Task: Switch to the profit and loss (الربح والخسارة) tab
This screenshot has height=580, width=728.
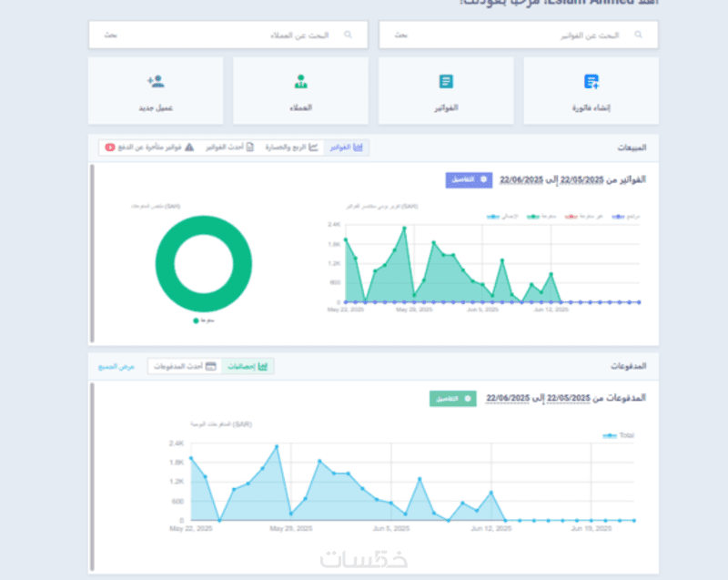Action: 291,148
